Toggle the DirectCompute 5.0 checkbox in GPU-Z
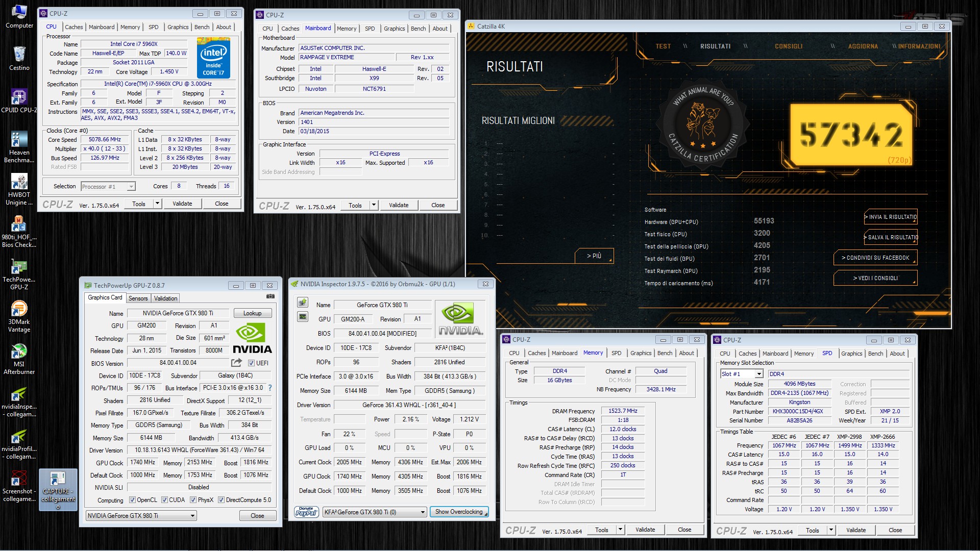This screenshot has height=551, width=980. click(222, 500)
